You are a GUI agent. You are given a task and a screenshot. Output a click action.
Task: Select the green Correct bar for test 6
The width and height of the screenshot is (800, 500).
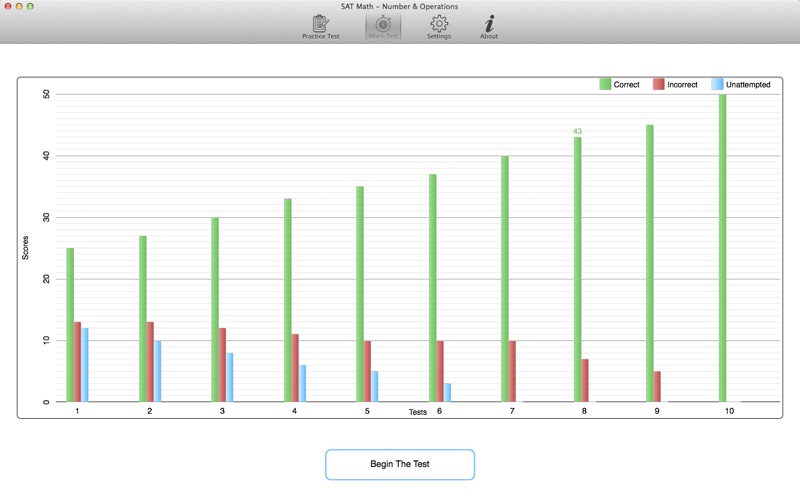[x=432, y=288]
